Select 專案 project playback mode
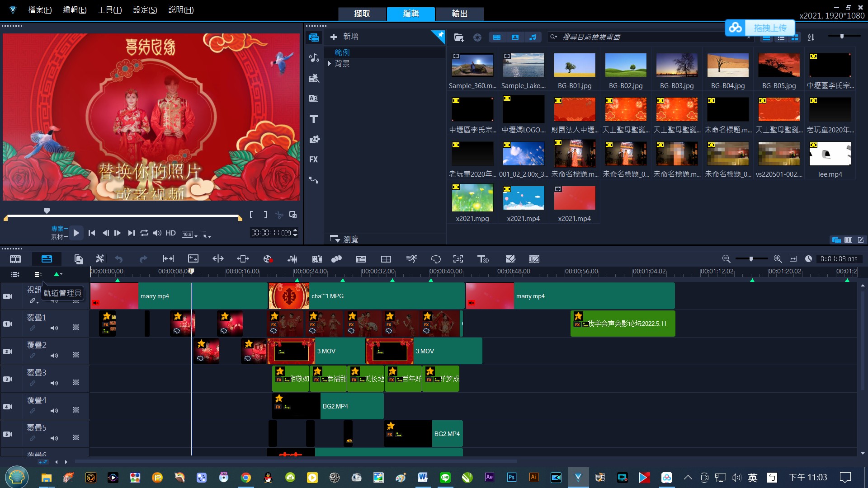Image resolution: width=868 pixels, height=488 pixels. coord(59,229)
